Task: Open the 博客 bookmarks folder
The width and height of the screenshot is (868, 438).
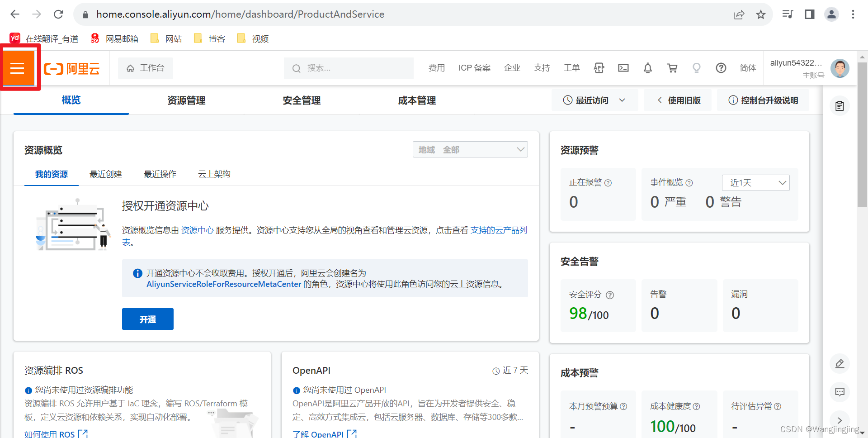Action: click(x=209, y=38)
